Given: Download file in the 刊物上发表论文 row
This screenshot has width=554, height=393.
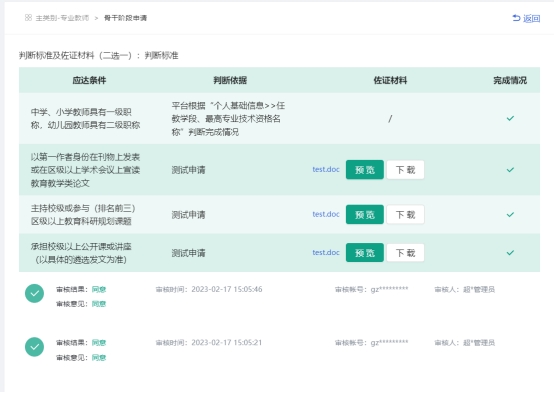Looking at the screenshot, I should pos(405,170).
